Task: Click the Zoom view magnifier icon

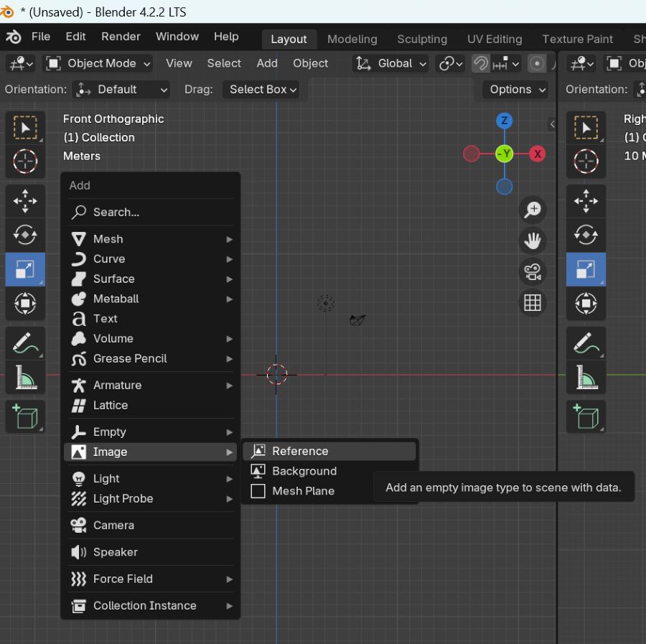Action: [x=533, y=210]
